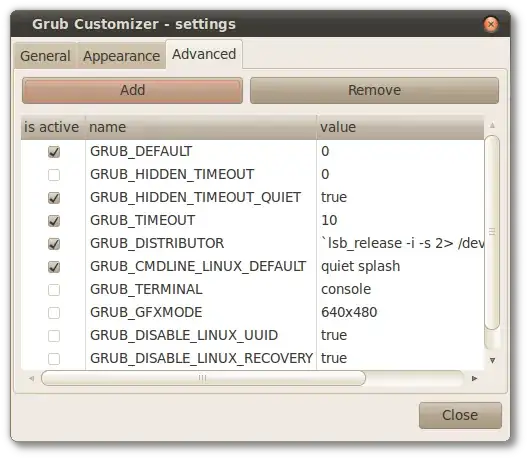Screen dimensions: 528x459
Task: Click the Close button
Action: tap(460, 415)
